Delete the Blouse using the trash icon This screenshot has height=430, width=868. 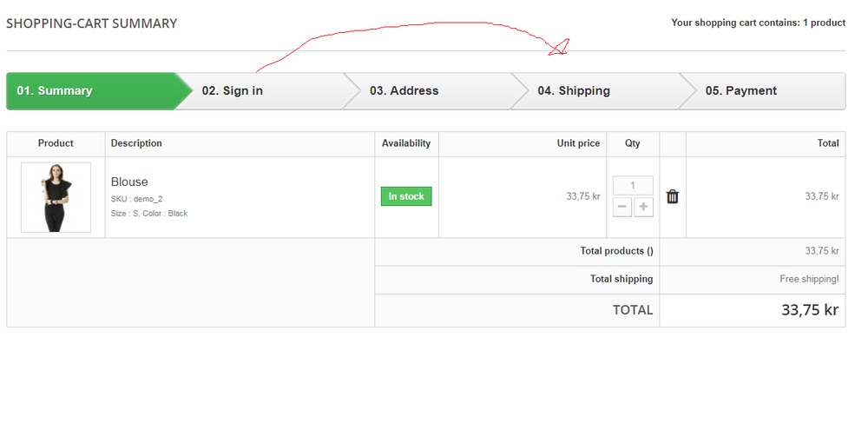tap(672, 196)
